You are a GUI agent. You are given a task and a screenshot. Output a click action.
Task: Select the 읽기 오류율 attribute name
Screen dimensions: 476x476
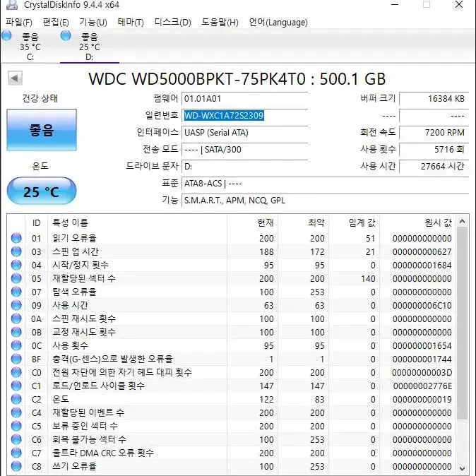[x=74, y=238]
